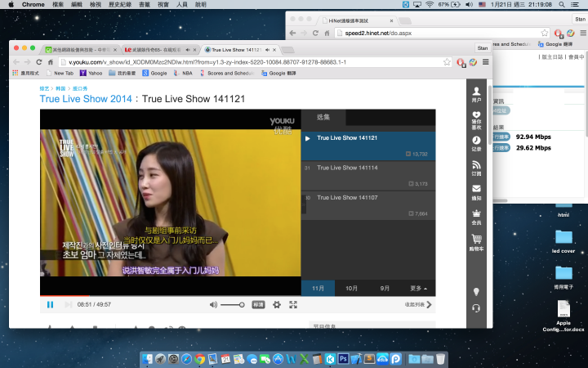Click the Stan profile button in front window
The width and height of the screenshot is (588, 368).
click(483, 48)
